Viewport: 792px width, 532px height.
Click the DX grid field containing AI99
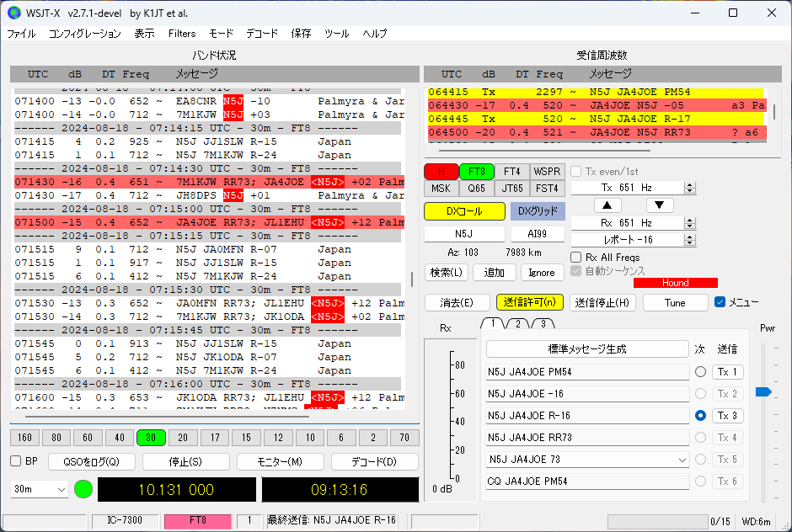[x=538, y=234]
